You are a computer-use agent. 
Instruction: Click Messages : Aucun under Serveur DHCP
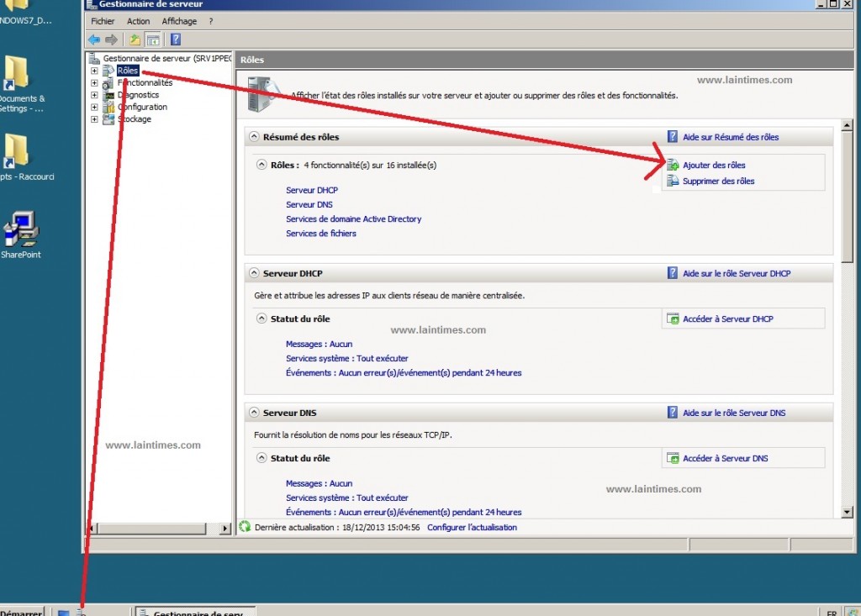point(319,344)
